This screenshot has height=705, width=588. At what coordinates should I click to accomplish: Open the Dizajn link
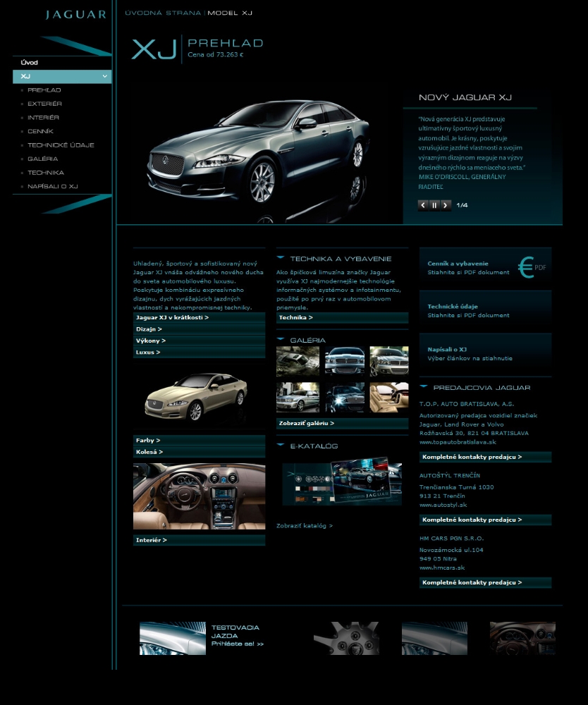(199, 329)
